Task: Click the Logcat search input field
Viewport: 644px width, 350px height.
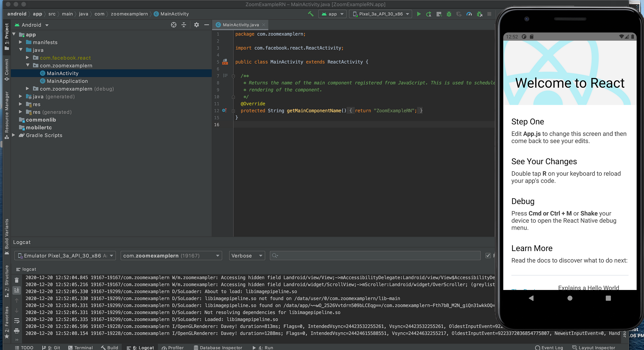Action: (x=376, y=256)
